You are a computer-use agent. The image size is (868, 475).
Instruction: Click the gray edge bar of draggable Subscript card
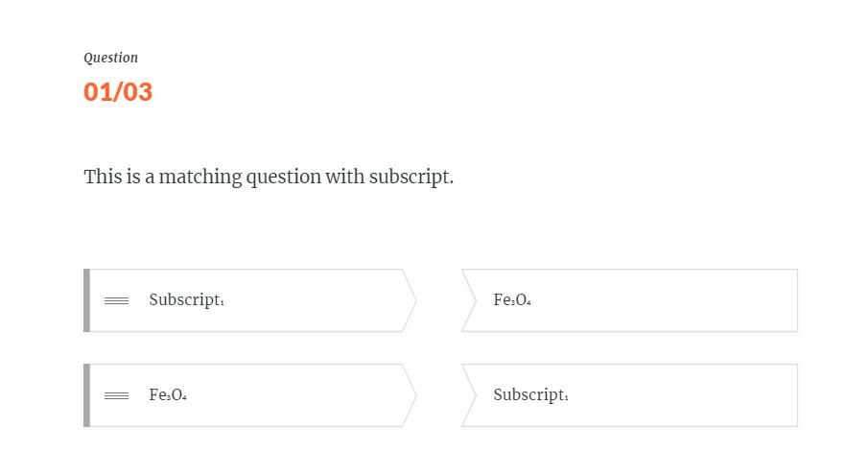pos(86,300)
